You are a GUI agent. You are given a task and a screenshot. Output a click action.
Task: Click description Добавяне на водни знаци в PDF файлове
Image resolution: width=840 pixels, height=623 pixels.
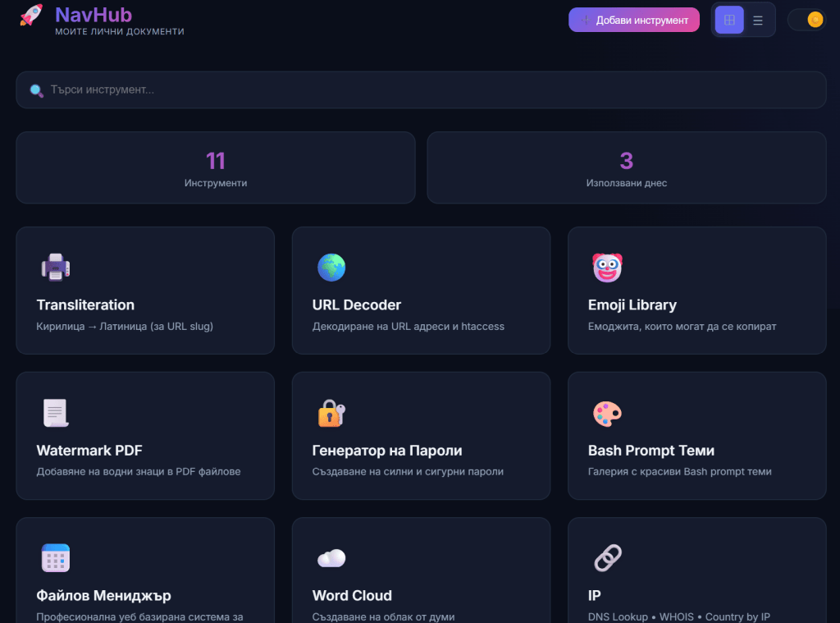(138, 471)
